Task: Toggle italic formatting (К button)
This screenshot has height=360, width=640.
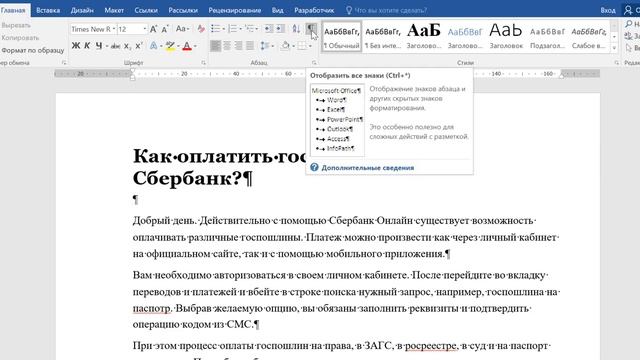Action: pyautogui.click(x=87, y=46)
